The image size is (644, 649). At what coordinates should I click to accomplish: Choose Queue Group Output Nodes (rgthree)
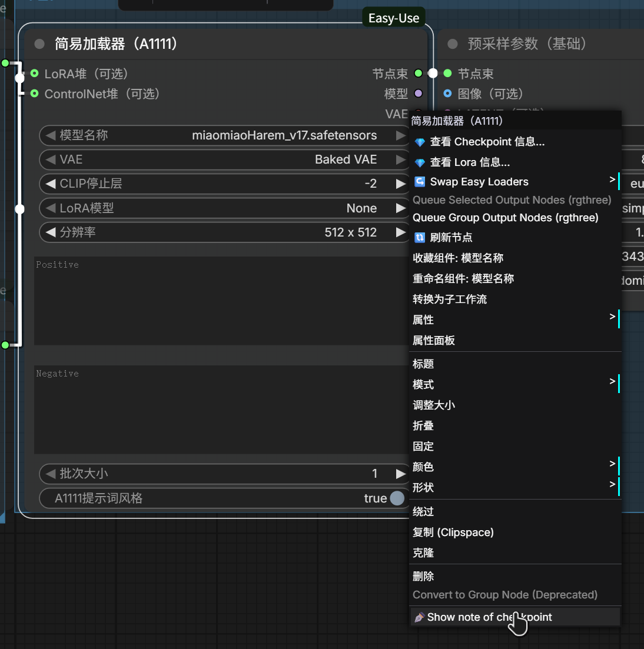(x=514, y=218)
